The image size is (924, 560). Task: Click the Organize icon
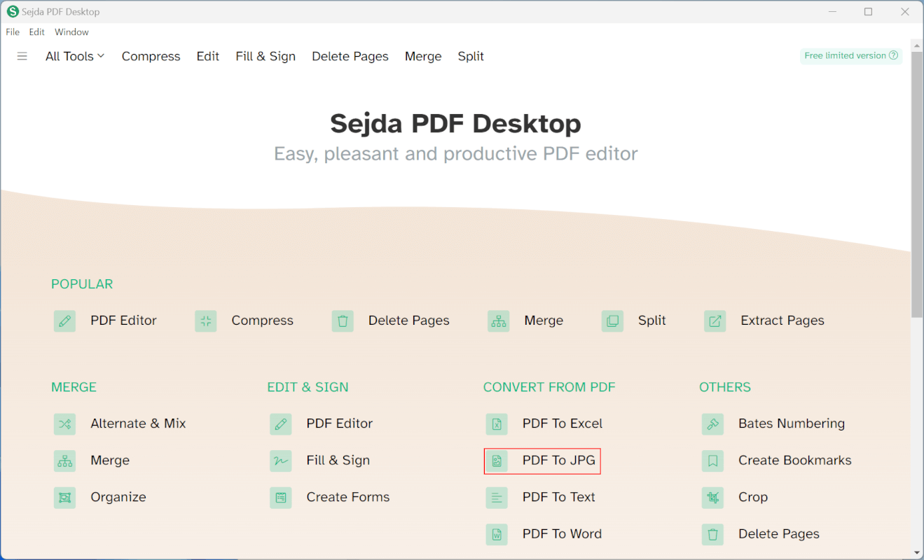pyautogui.click(x=65, y=498)
